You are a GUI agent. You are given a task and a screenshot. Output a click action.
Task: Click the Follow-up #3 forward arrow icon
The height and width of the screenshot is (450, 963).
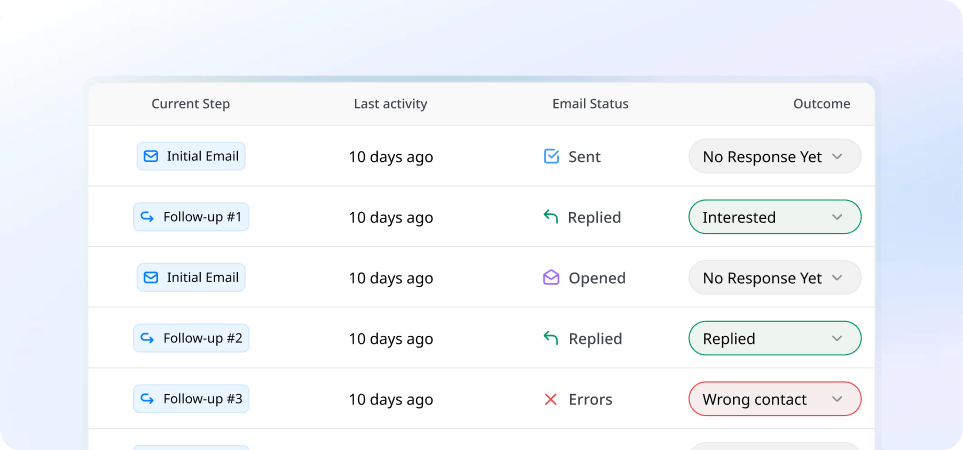pyautogui.click(x=147, y=399)
